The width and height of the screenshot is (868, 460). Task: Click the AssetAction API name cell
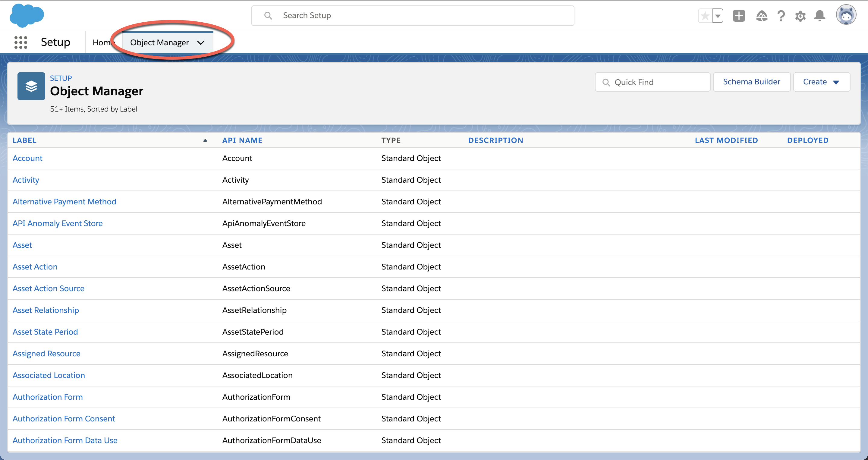tap(244, 266)
